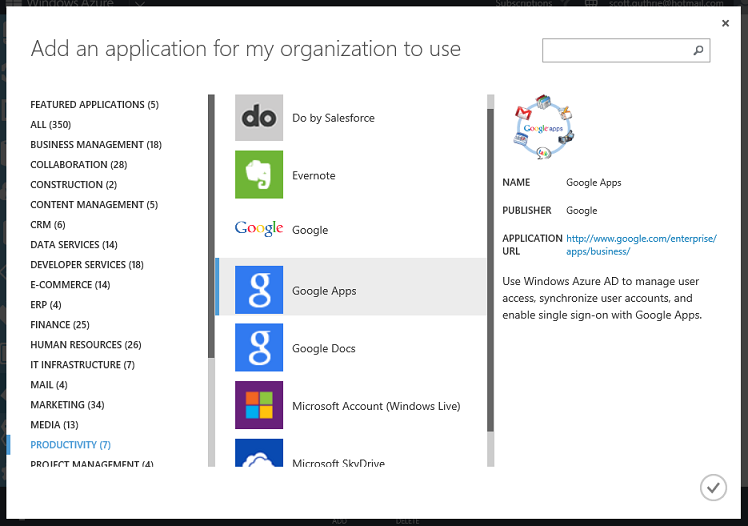This screenshot has height=526, width=748.
Task: Select Featured Applications (5) category
Action: click(x=94, y=104)
